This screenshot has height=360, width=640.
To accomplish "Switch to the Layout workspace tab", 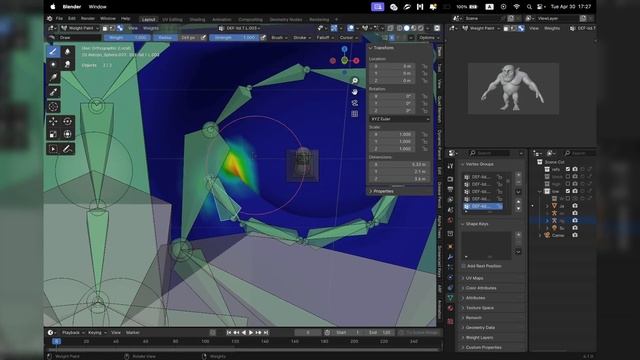I will 148,19.
